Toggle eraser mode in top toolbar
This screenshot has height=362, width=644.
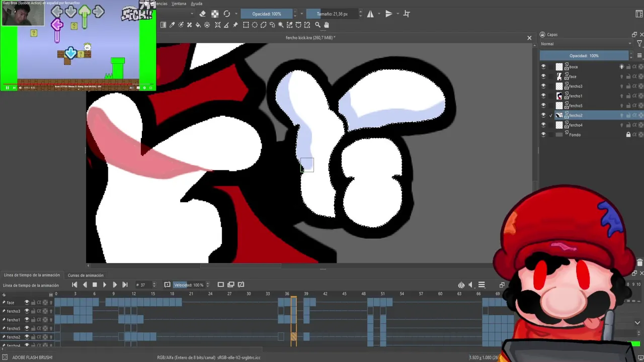click(202, 14)
